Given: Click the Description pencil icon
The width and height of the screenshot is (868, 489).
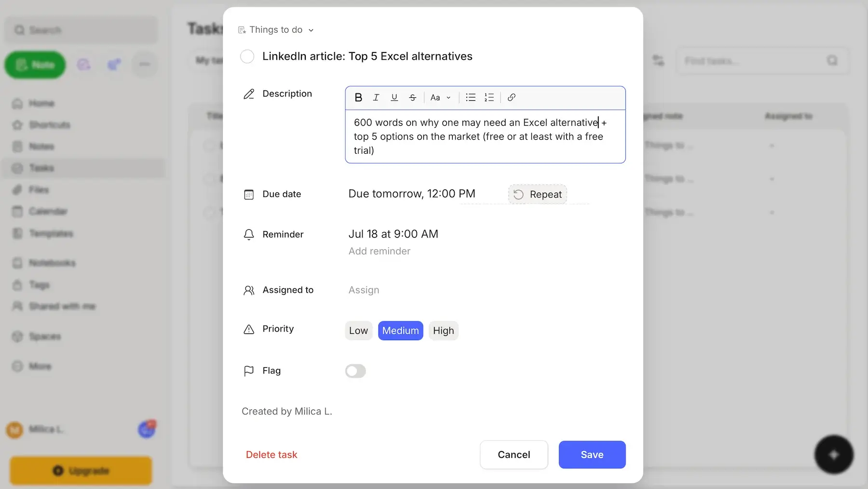Looking at the screenshot, I should tap(249, 94).
